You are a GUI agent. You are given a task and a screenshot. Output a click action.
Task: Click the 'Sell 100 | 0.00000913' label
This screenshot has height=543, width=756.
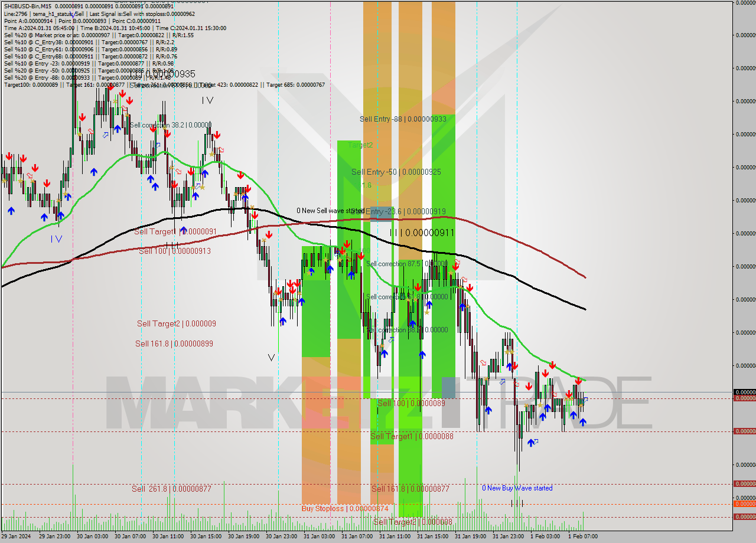pos(175,251)
